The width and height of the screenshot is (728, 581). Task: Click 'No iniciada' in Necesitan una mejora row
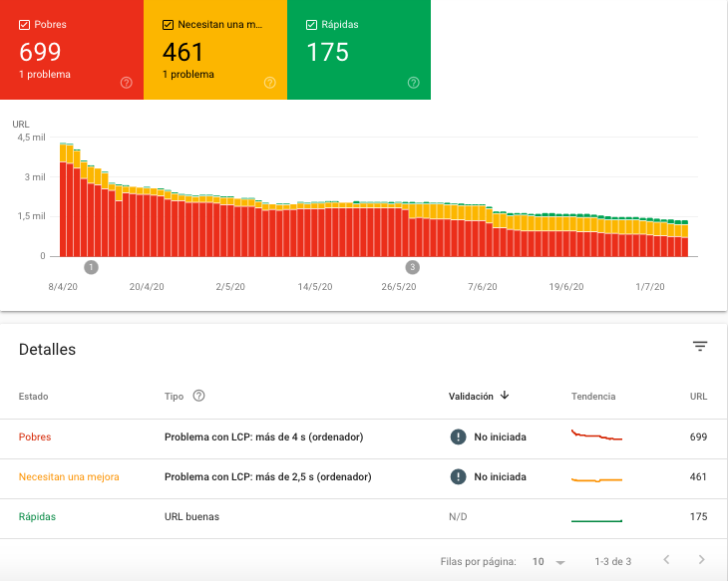[x=500, y=476]
